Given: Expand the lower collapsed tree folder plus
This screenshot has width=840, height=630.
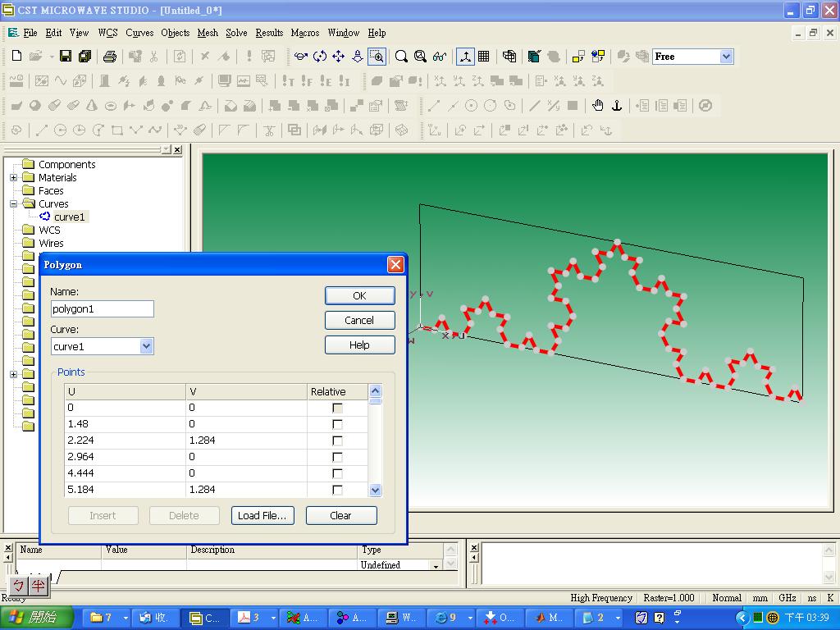Looking at the screenshot, I should click(14, 374).
